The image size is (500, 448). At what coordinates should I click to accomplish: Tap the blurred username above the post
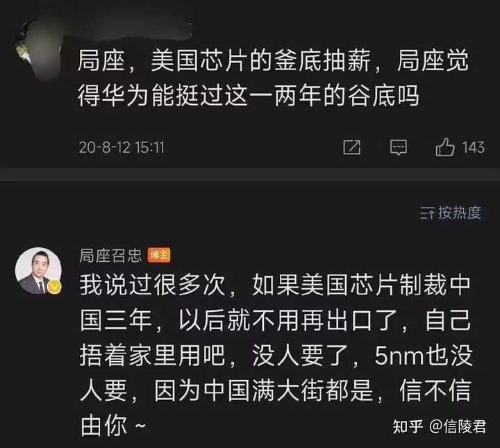(x=128, y=31)
